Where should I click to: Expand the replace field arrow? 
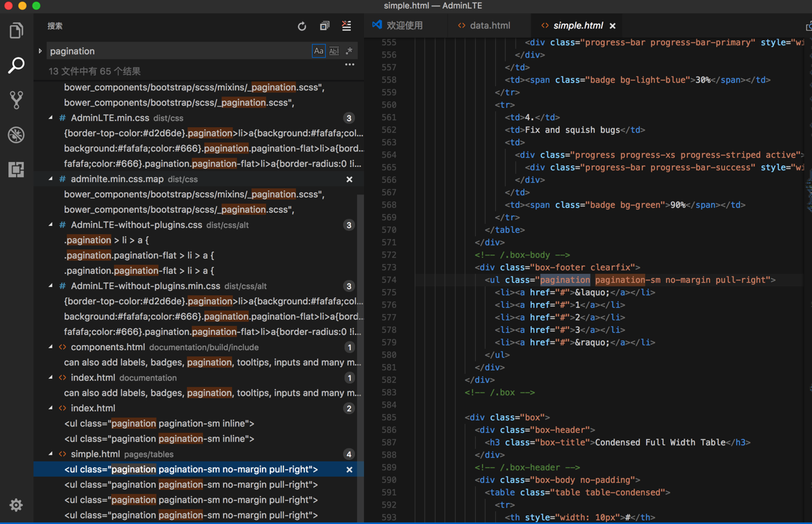(40, 51)
